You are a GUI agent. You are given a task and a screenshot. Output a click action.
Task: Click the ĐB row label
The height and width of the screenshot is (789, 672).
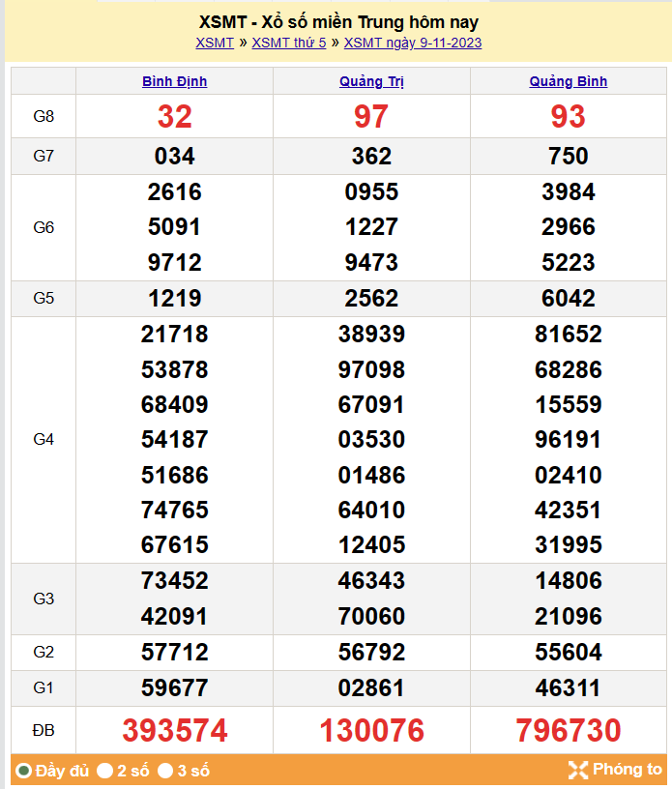[x=44, y=730]
